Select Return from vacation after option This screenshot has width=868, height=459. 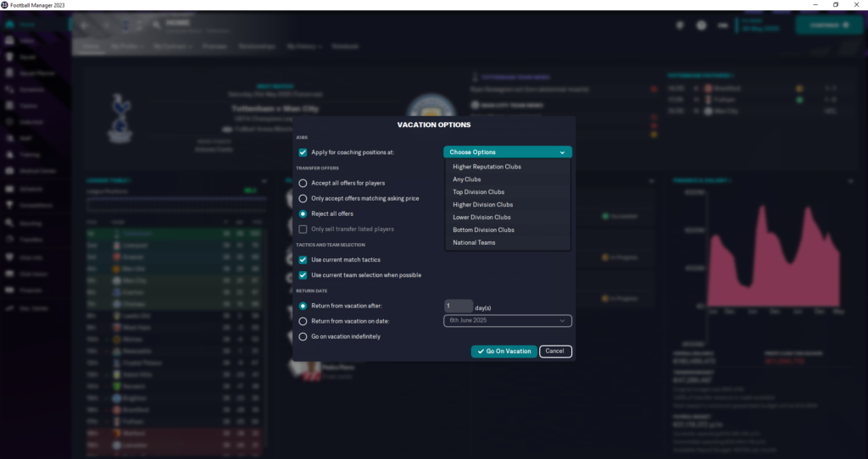pos(303,306)
